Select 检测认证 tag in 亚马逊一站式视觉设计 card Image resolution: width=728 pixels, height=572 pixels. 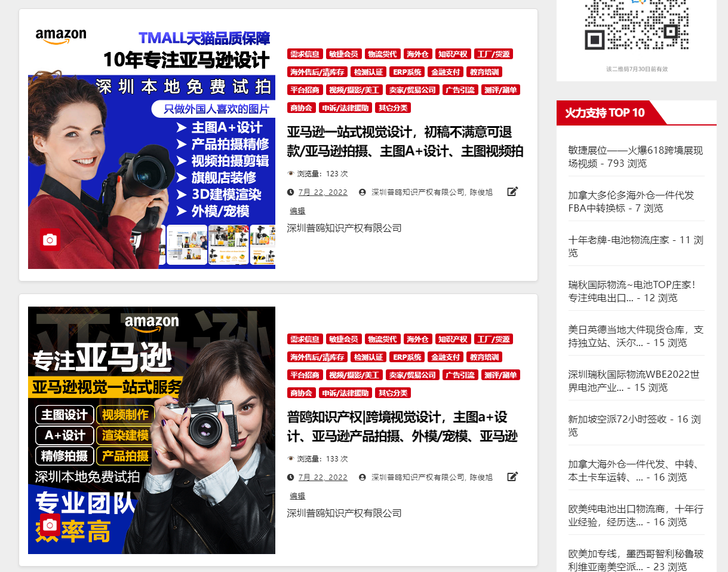(368, 72)
